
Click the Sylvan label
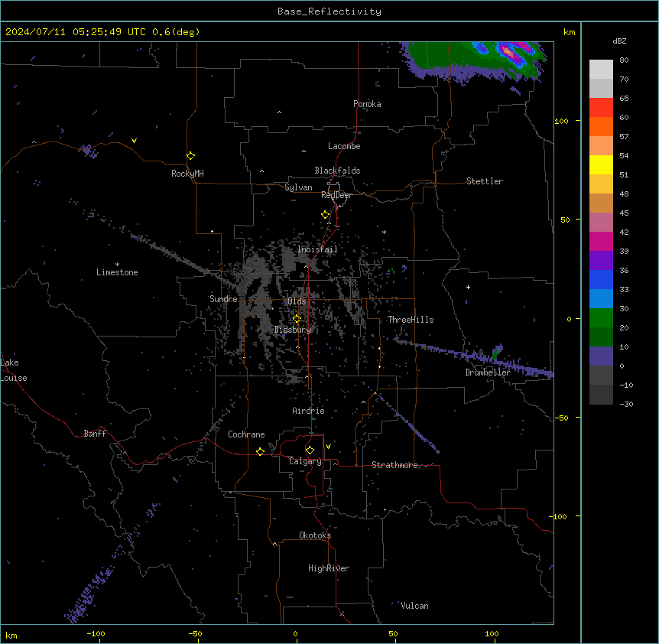[298, 187]
